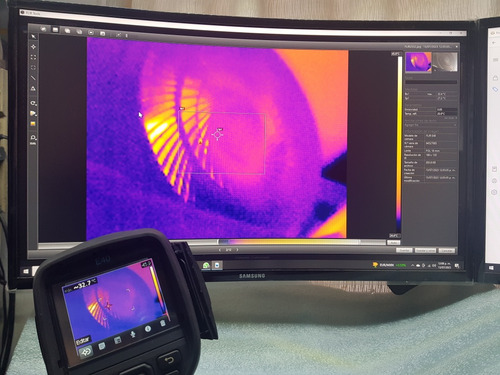Click the Auto scale button

click(x=393, y=243)
